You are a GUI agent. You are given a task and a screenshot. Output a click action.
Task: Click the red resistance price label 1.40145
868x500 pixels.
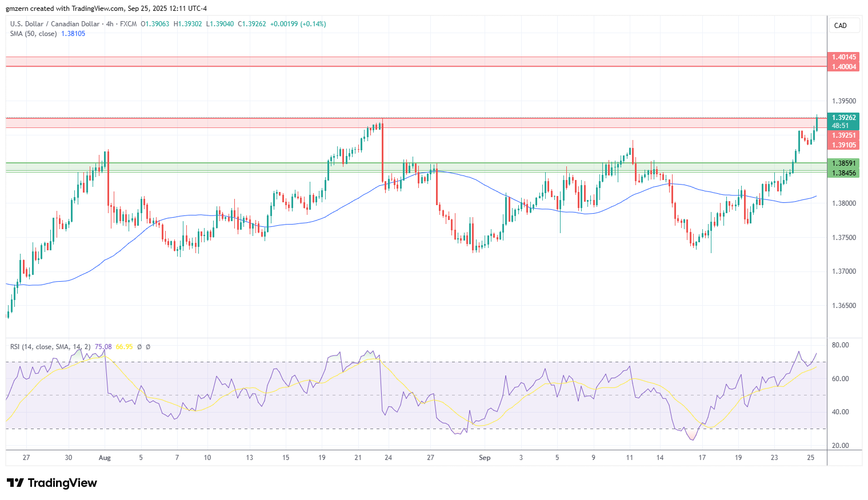coord(844,57)
